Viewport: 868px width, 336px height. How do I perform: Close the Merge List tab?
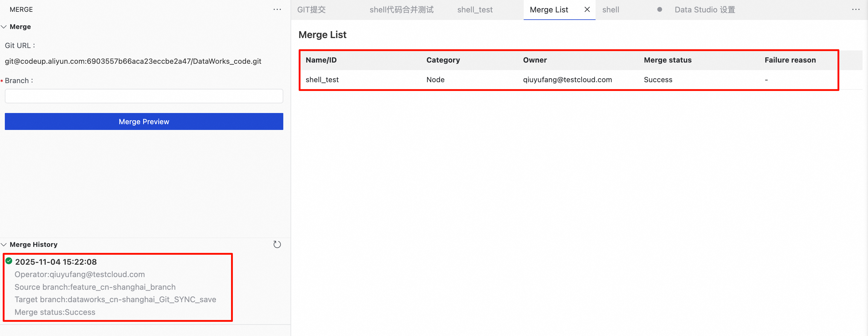coord(587,9)
